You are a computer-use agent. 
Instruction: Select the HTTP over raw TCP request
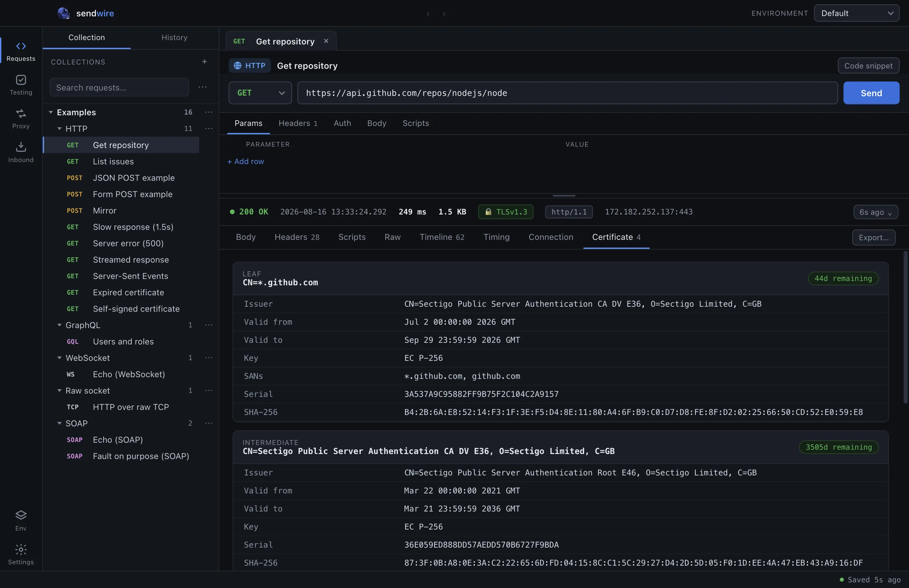click(121, 407)
